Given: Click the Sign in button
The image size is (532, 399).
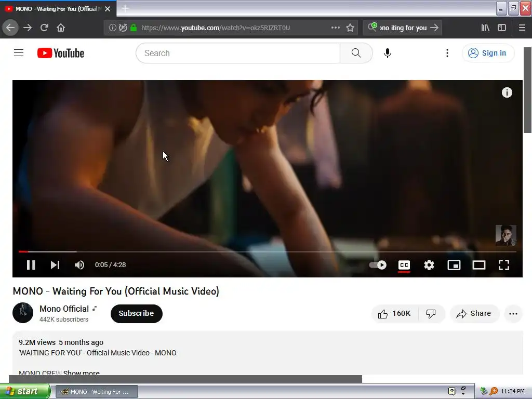Looking at the screenshot, I should (x=488, y=53).
